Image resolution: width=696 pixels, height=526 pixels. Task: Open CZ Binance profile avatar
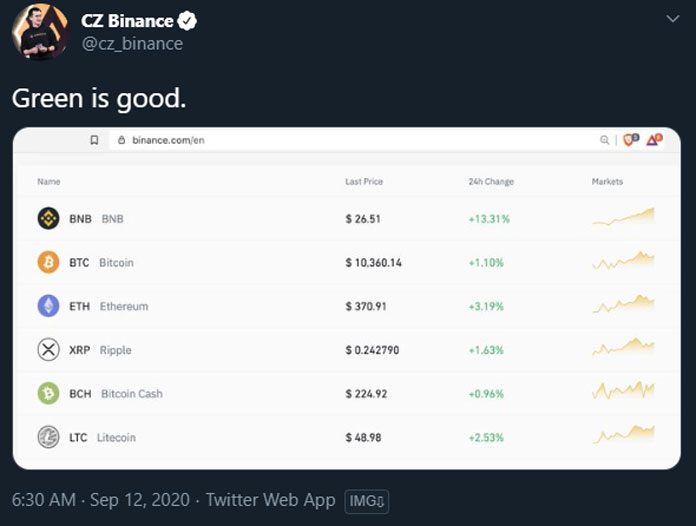pos(40,32)
